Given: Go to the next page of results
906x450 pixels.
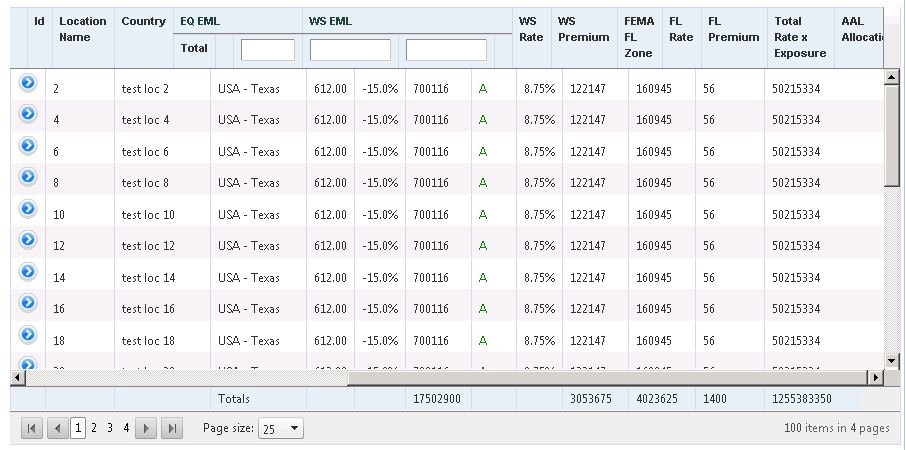Looking at the screenshot, I should 146,428.
